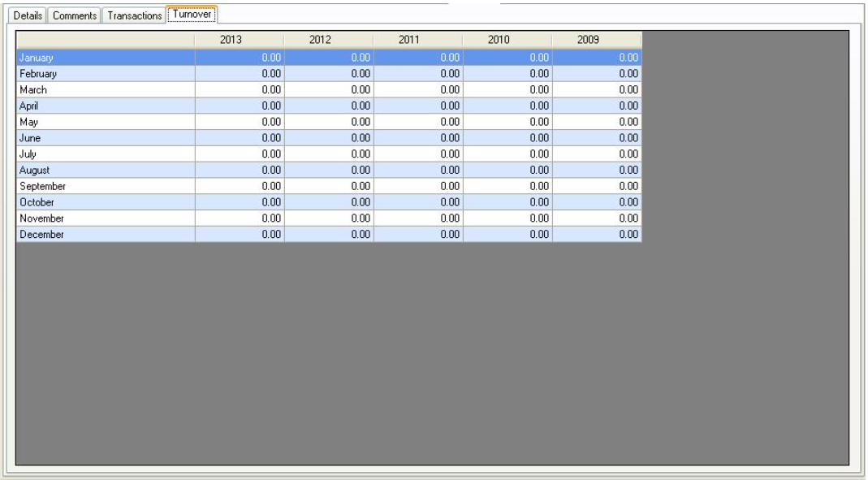Click March 2011 turnover cell
The width and height of the screenshot is (868, 480).
tap(418, 89)
